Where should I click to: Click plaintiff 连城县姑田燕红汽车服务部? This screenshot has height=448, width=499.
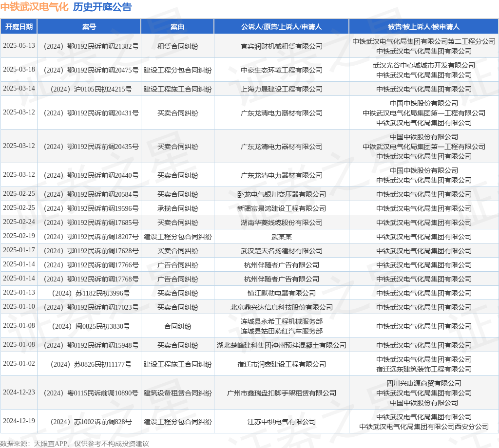[281, 332]
